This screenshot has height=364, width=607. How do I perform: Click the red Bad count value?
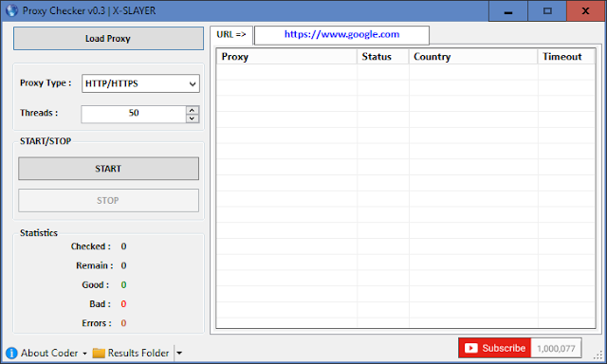(x=123, y=304)
